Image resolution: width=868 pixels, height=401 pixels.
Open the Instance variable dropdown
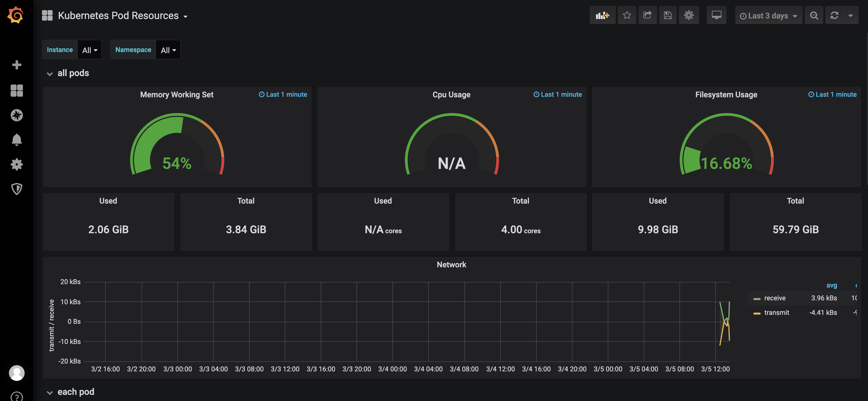click(90, 50)
